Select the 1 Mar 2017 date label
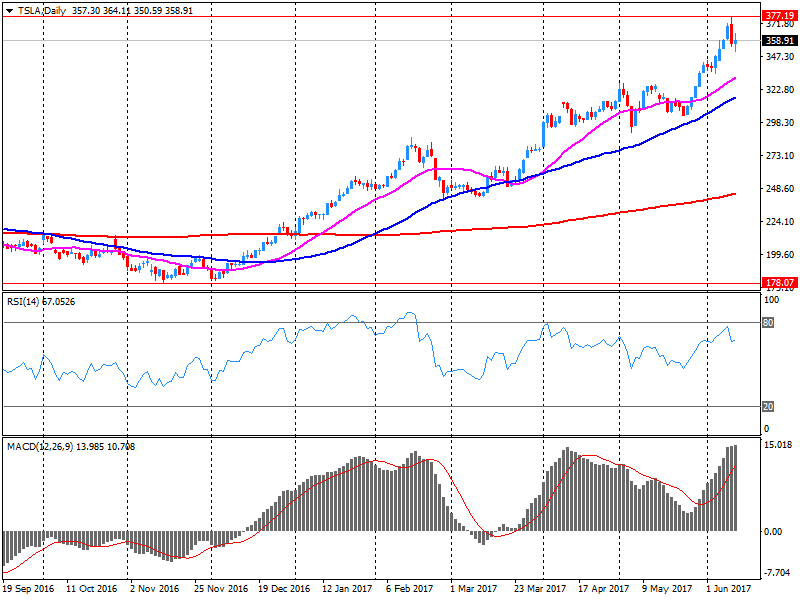 pyautogui.click(x=473, y=588)
